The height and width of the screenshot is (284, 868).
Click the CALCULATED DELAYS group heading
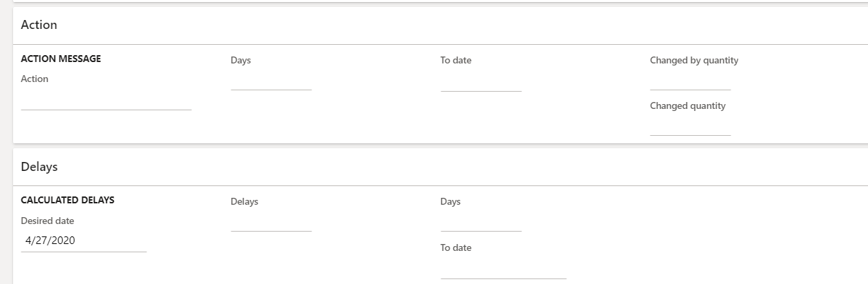pyautogui.click(x=68, y=201)
